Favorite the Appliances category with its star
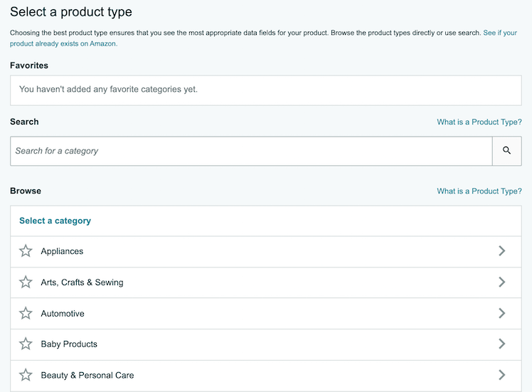 click(x=26, y=251)
